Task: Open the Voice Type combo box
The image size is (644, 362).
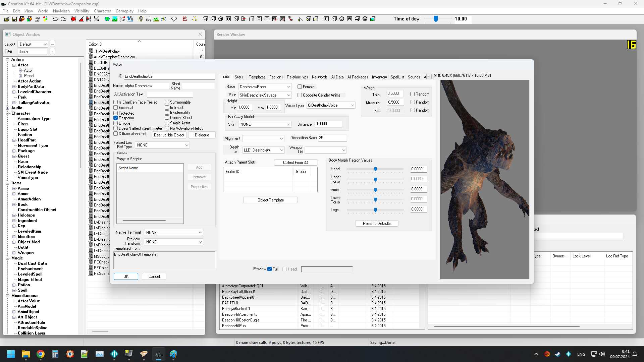Action: tap(331, 105)
